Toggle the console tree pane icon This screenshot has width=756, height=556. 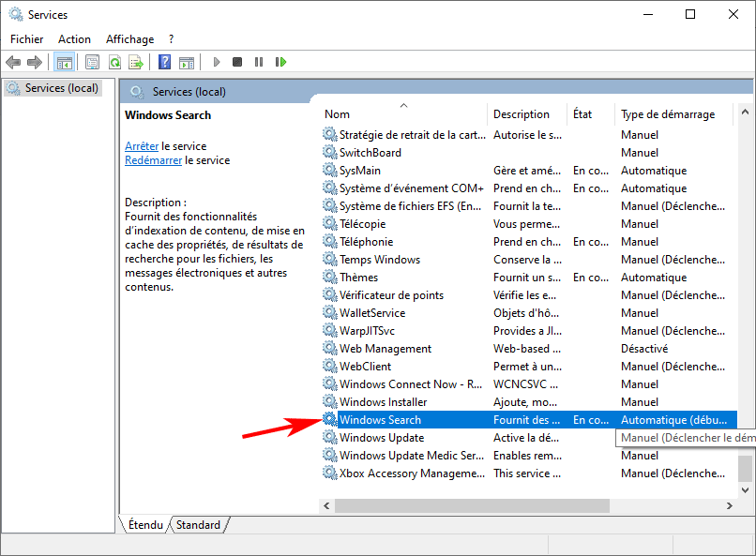coord(64,62)
